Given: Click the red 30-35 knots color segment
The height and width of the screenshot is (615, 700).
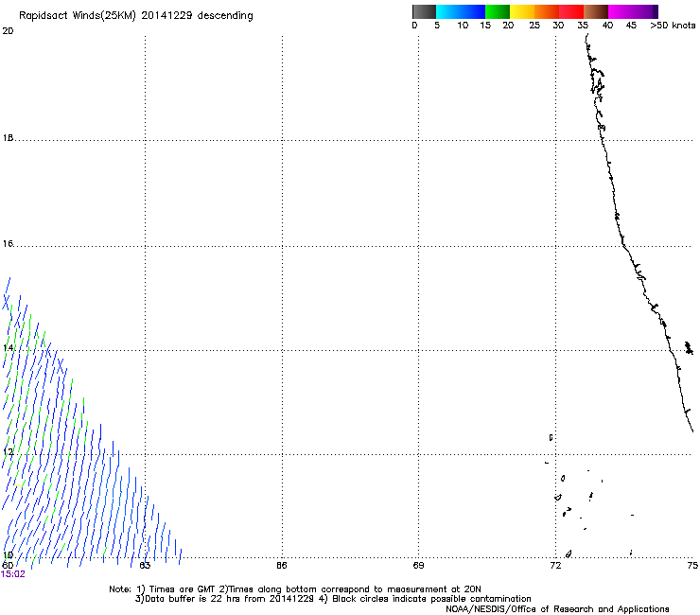Looking at the screenshot, I should click(x=571, y=11).
